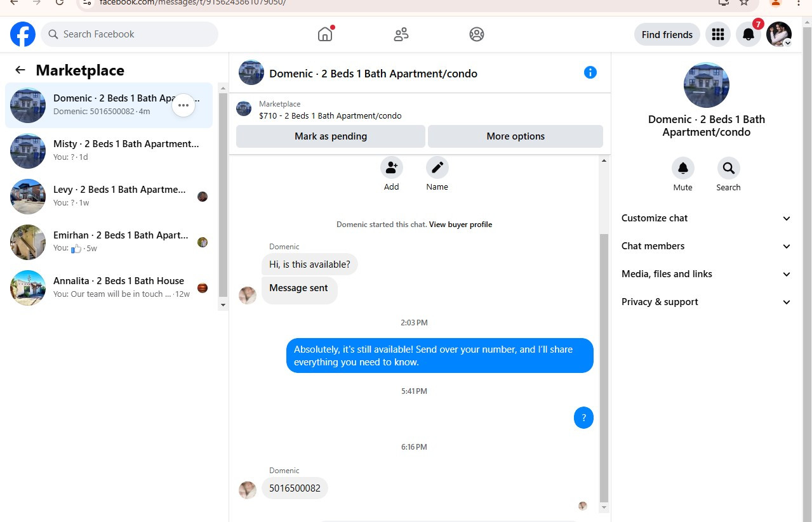Open the three-dot menu on Domenic's conversation
This screenshot has width=812, height=522.
(183, 105)
